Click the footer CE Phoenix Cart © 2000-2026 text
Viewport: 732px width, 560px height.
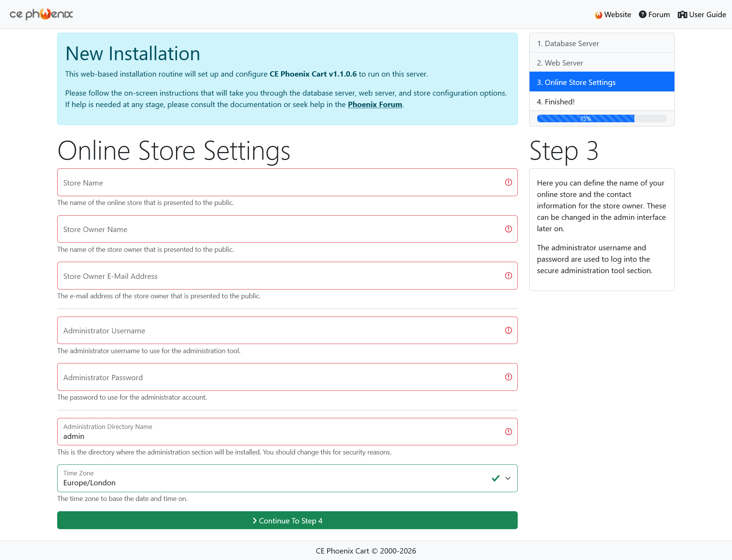point(366,551)
